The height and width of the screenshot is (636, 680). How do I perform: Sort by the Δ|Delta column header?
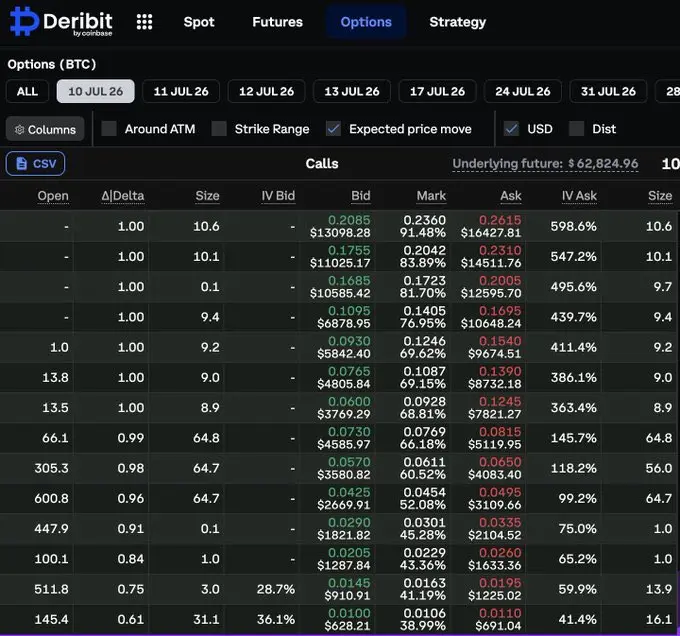point(123,196)
